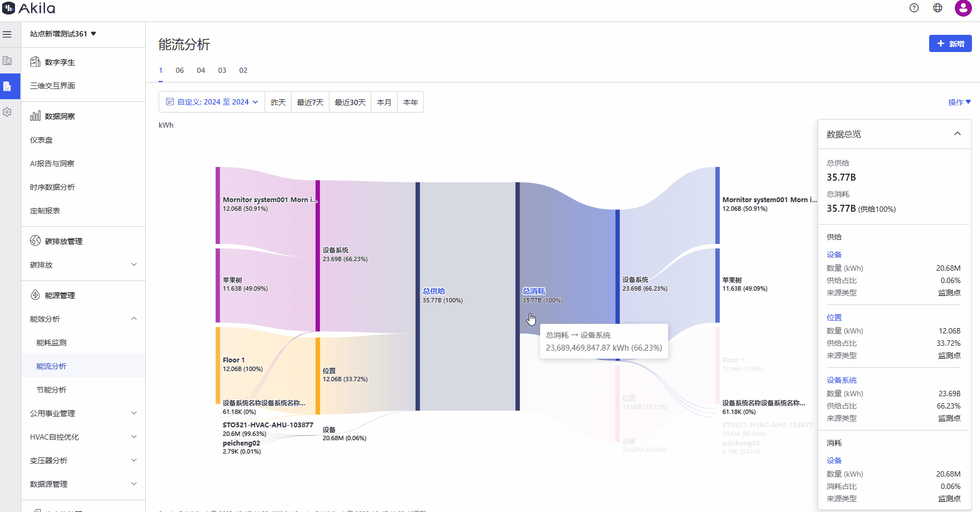The image size is (980, 512).
Task: Click the globe language icon
Action: coord(938,8)
